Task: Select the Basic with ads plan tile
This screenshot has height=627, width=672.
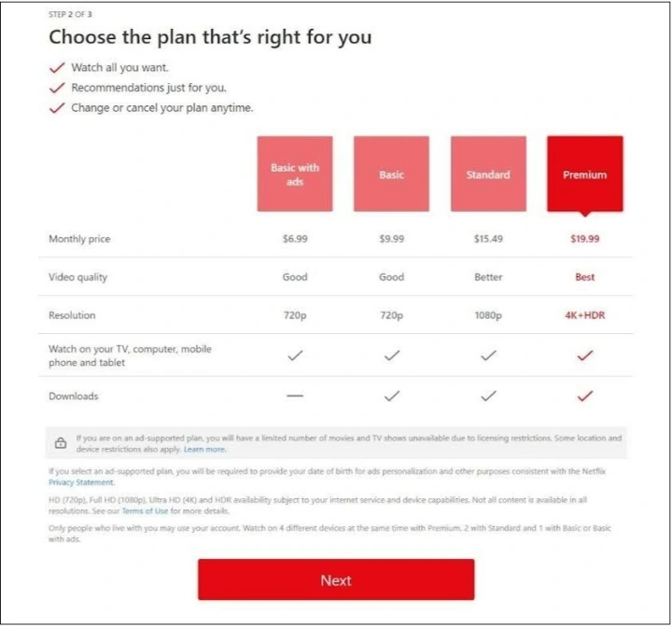Action: [295, 174]
